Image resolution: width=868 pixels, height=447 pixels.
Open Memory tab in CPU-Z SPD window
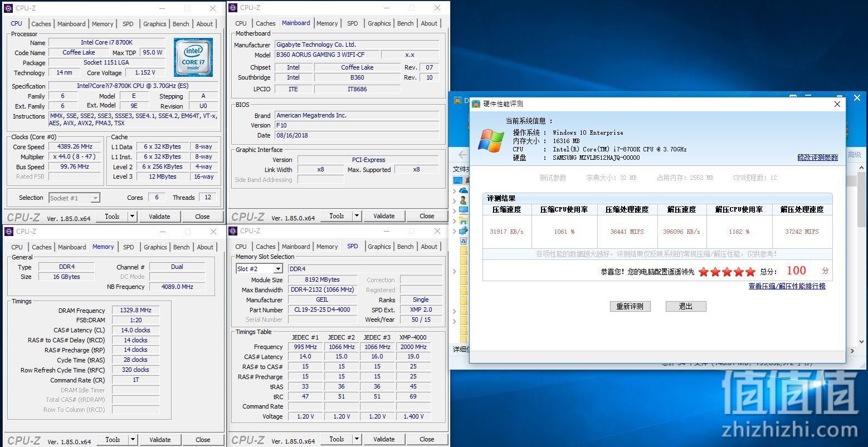pyautogui.click(x=327, y=247)
